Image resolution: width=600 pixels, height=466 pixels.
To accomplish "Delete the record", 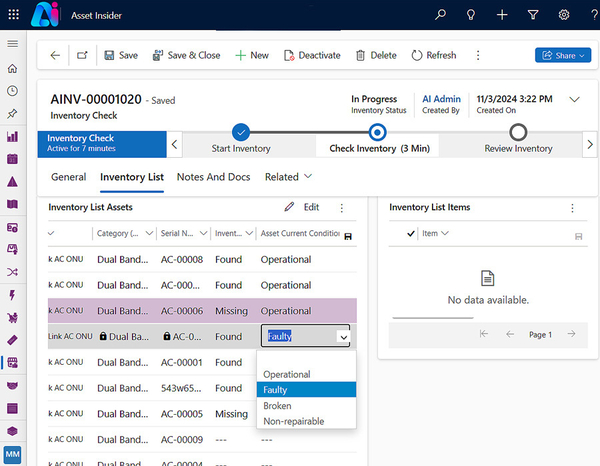I will [376, 55].
